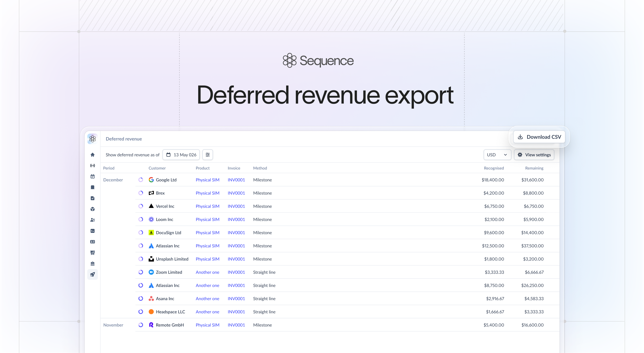
Task: Select the December period label
Action: pos(113,180)
